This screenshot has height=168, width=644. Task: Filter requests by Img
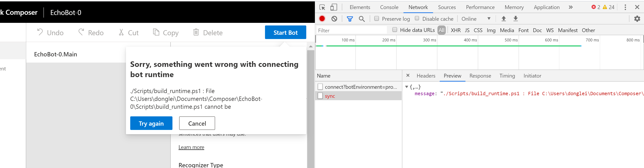pyautogui.click(x=491, y=30)
